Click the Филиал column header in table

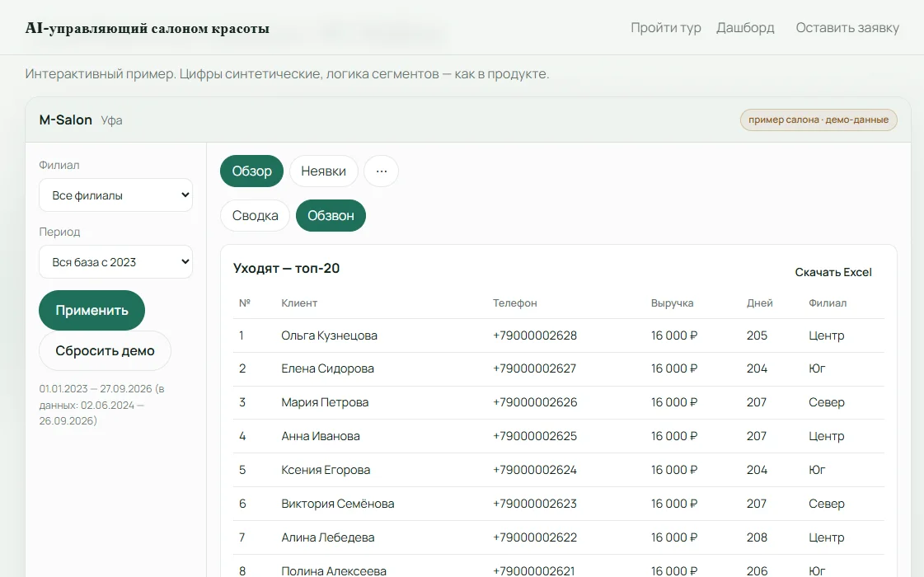[828, 303]
